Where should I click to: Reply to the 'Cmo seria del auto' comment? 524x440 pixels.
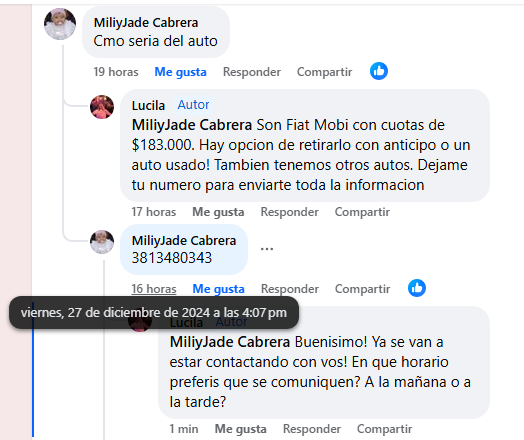tap(252, 72)
